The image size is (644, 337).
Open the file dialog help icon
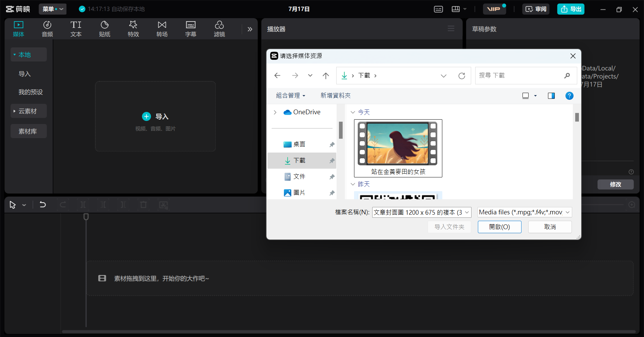(x=569, y=96)
